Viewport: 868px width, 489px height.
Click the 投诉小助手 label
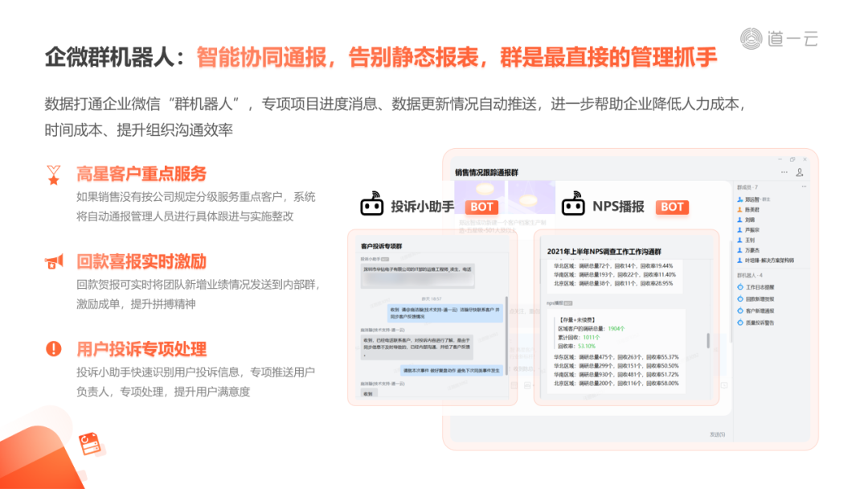[423, 207]
